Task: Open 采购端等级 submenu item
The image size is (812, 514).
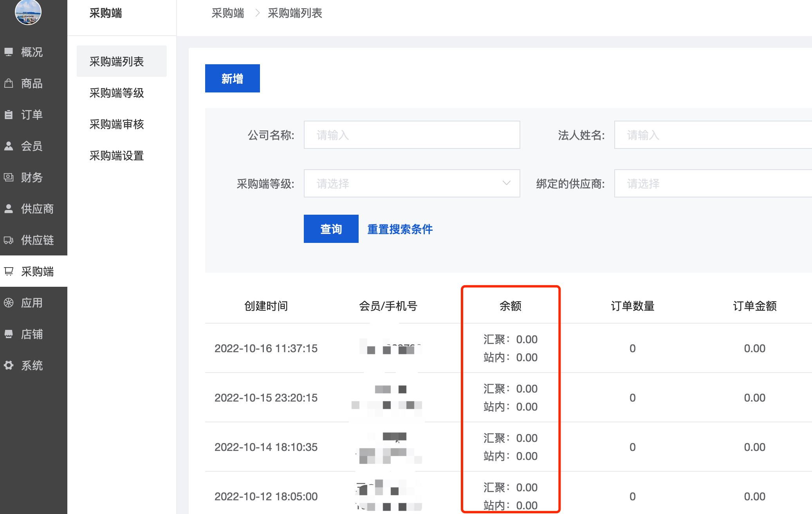Action: click(117, 93)
